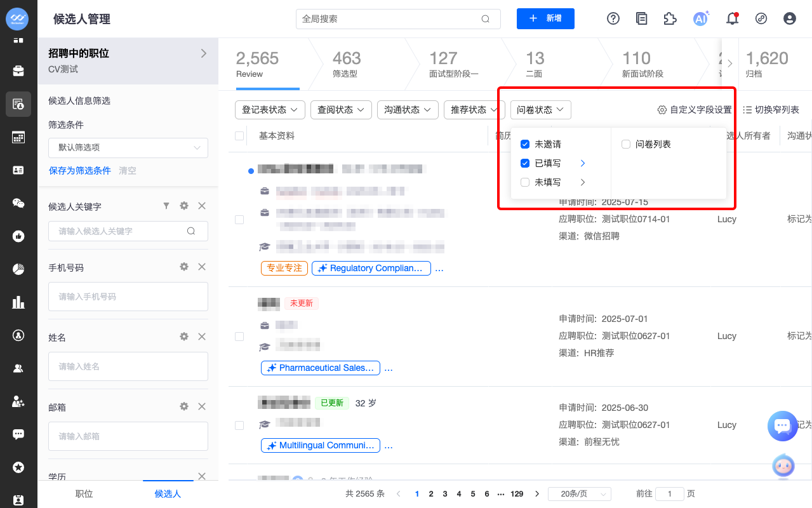This screenshot has height=508, width=812.
Task: Expand the 已填写 submenu arrow
Action: pyautogui.click(x=583, y=163)
